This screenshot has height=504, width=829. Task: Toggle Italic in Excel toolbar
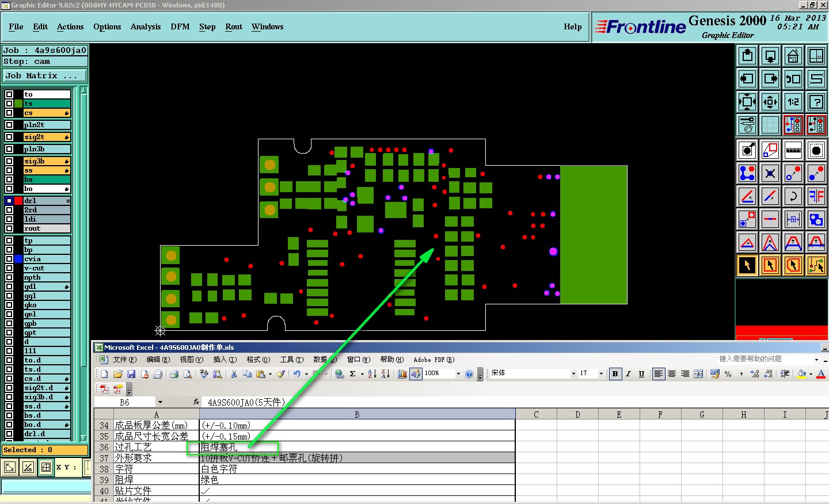(x=628, y=374)
